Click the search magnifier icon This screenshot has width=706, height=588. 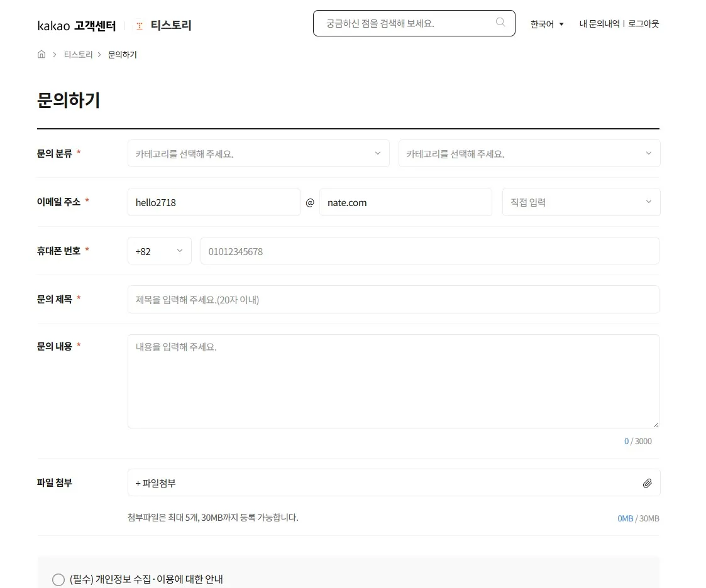click(x=500, y=23)
